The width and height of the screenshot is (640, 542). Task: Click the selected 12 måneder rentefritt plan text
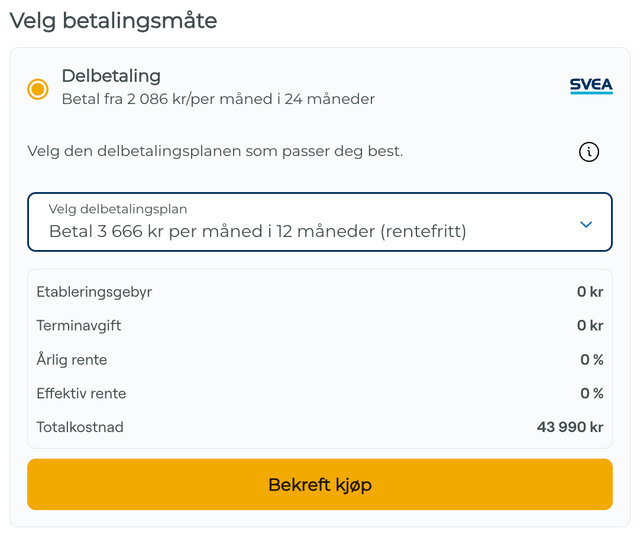pyautogui.click(x=257, y=232)
